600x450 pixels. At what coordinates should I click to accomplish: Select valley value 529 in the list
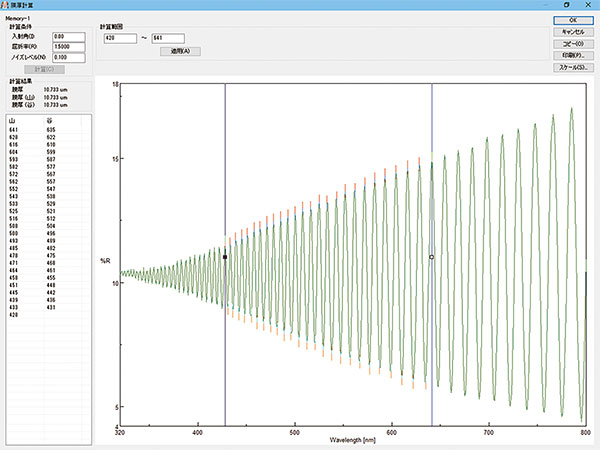51,204
